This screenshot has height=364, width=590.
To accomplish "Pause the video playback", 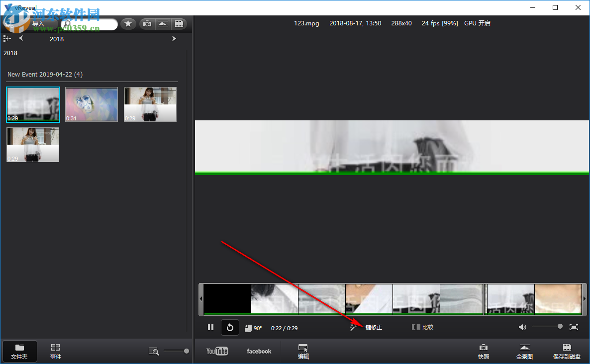I will click(x=211, y=327).
